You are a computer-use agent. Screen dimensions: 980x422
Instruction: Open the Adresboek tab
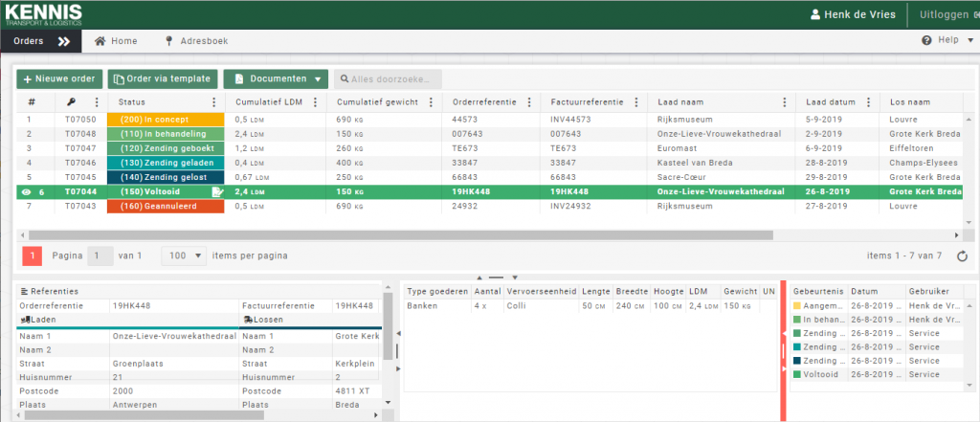[x=198, y=41]
